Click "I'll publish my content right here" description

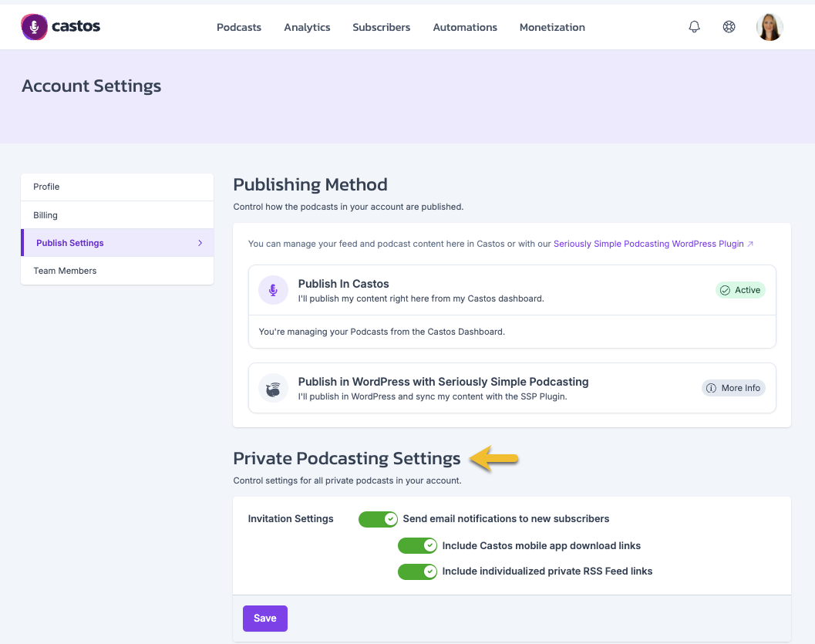(421, 299)
